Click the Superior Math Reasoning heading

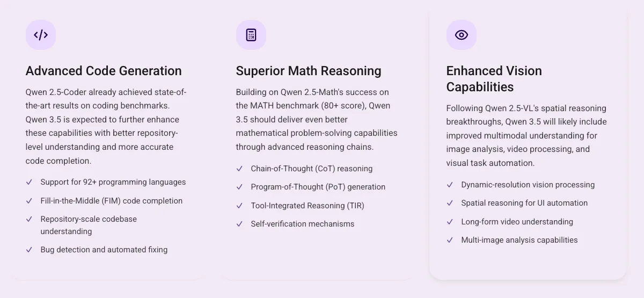click(309, 71)
